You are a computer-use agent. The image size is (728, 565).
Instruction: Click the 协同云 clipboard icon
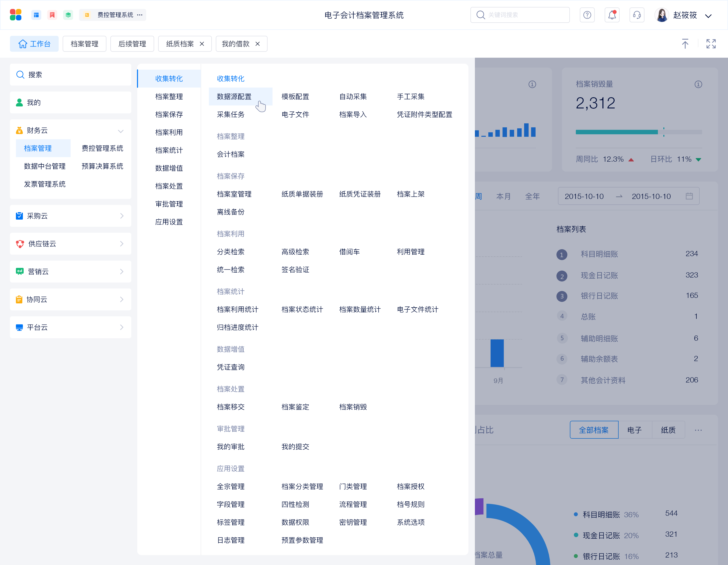point(19,299)
